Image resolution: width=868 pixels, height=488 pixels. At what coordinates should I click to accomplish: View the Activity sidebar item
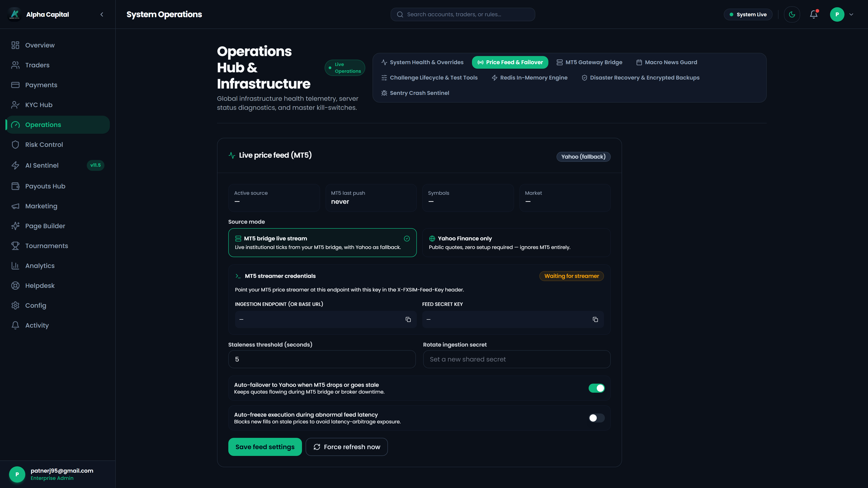point(58,325)
